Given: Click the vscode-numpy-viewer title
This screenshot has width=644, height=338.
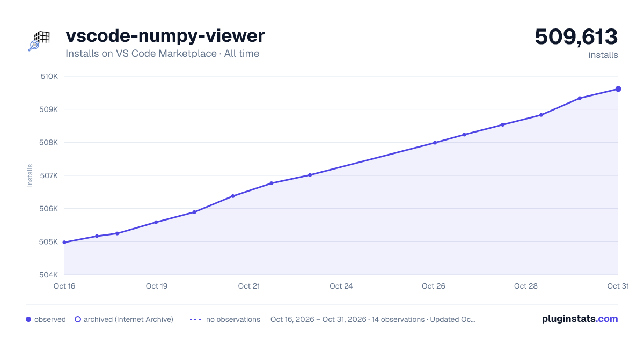Looking at the screenshot, I should pyautogui.click(x=165, y=36).
